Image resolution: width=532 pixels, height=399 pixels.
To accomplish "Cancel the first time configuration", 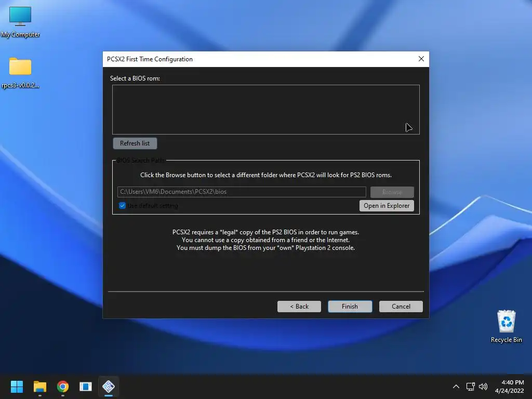I will pyautogui.click(x=401, y=307).
